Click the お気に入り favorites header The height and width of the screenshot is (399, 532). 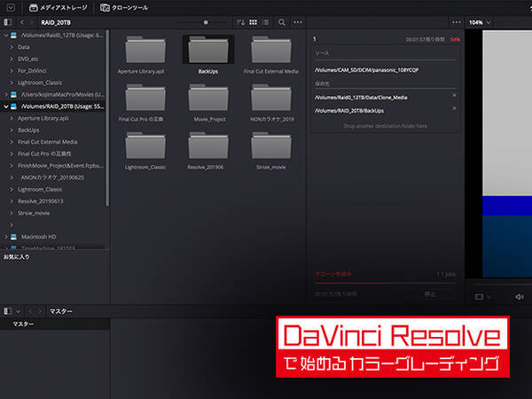pyautogui.click(x=16, y=257)
